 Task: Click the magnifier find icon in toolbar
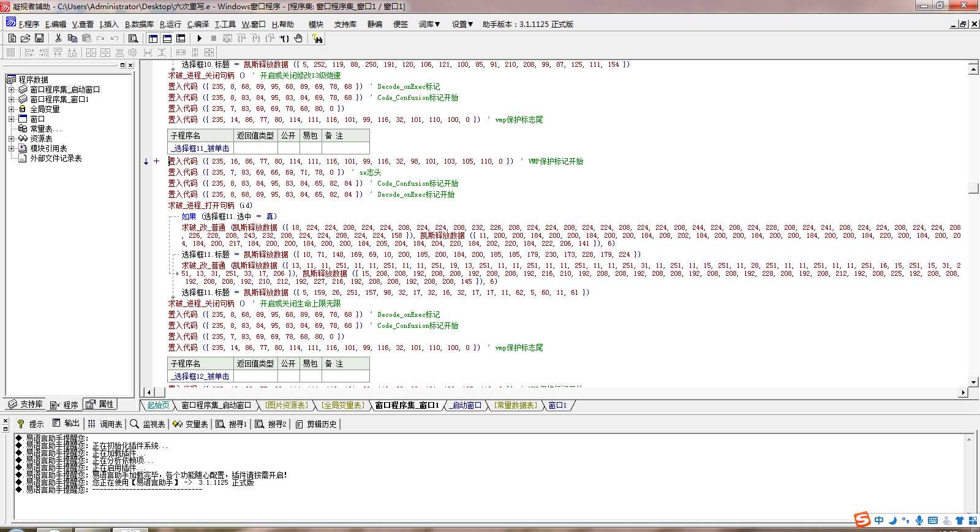[133, 38]
